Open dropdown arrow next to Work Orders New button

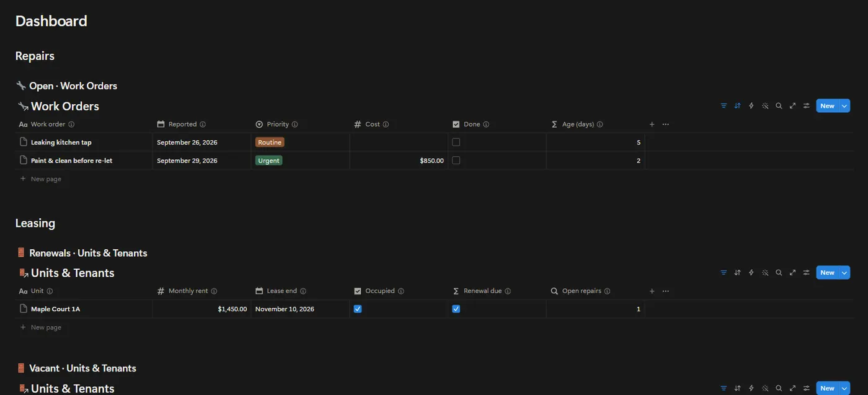(x=844, y=106)
